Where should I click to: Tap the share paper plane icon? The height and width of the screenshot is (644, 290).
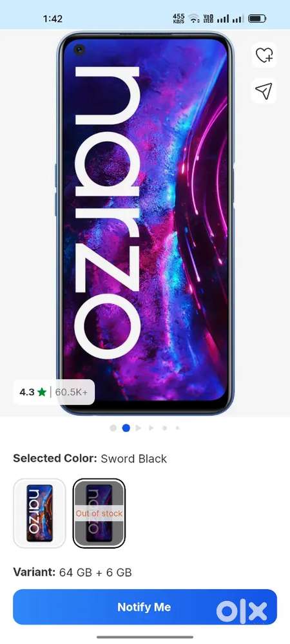[x=264, y=91]
